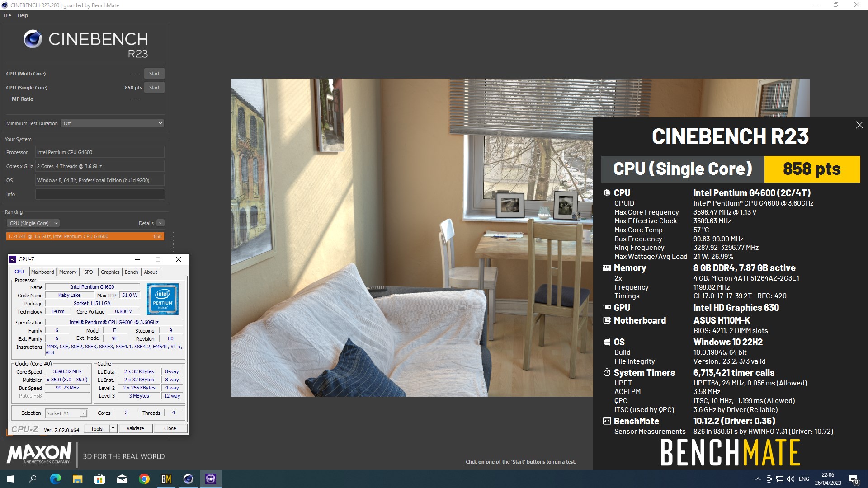Switch to CPU-Z Mainboard tab

pyautogui.click(x=42, y=272)
